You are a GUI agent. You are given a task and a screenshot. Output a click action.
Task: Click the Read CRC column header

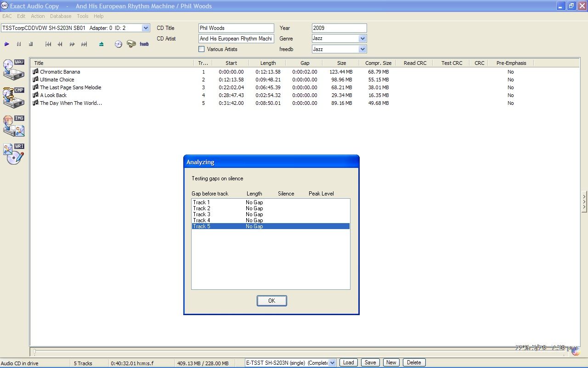415,63
